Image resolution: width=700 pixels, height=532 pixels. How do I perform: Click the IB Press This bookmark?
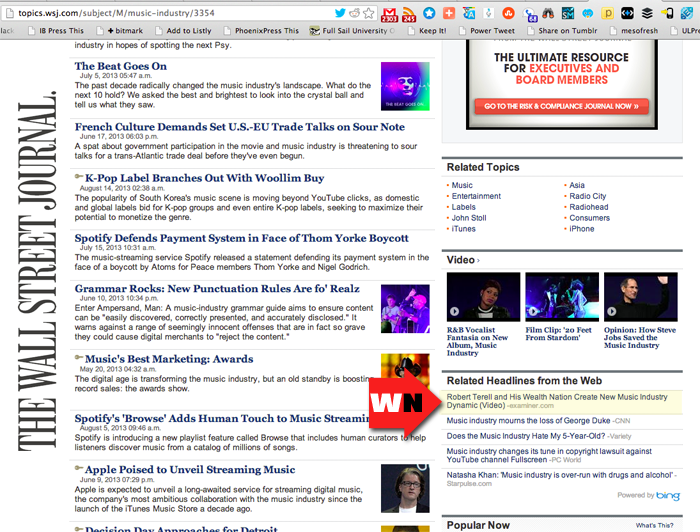tap(56, 31)
